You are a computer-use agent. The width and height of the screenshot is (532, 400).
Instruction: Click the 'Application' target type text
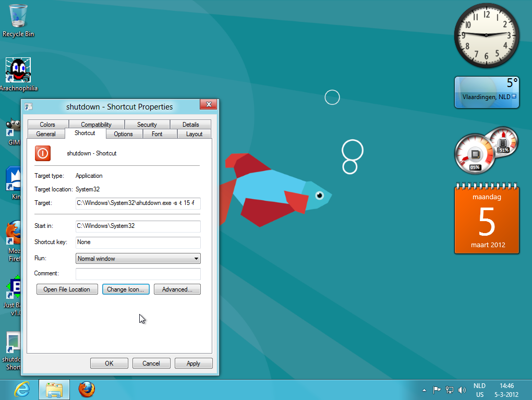(89, 176)
